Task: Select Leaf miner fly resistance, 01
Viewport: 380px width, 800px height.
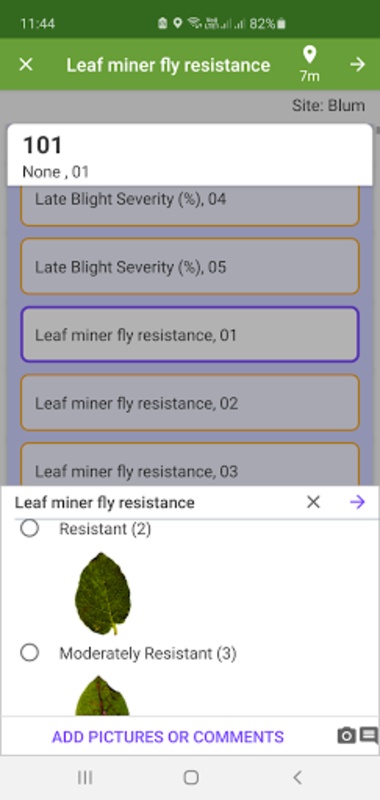Action: (x=190, y=335)
